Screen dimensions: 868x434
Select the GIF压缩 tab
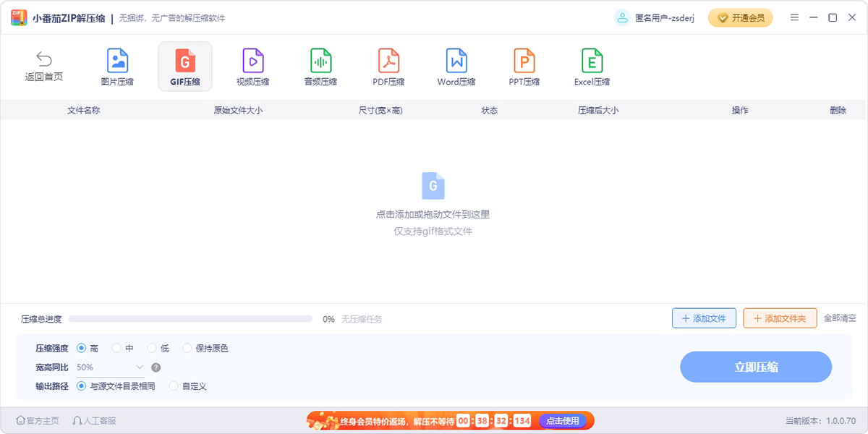tap(185, 67)
